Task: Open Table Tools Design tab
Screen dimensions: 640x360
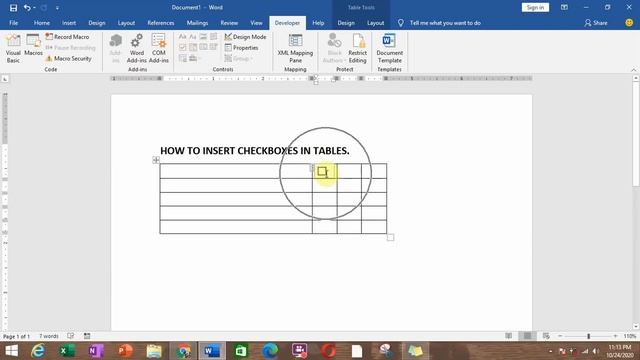Action: pos(346,23)
